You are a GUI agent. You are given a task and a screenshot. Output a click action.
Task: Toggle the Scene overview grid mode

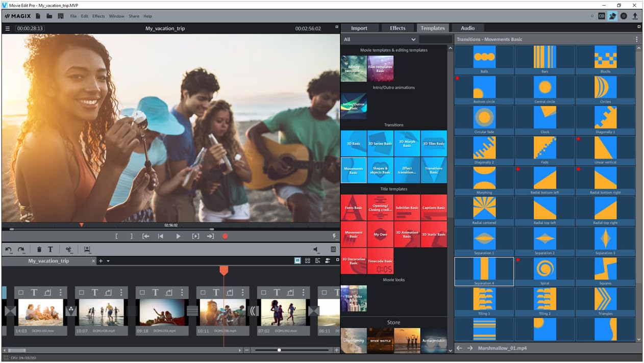pos(308,261)
